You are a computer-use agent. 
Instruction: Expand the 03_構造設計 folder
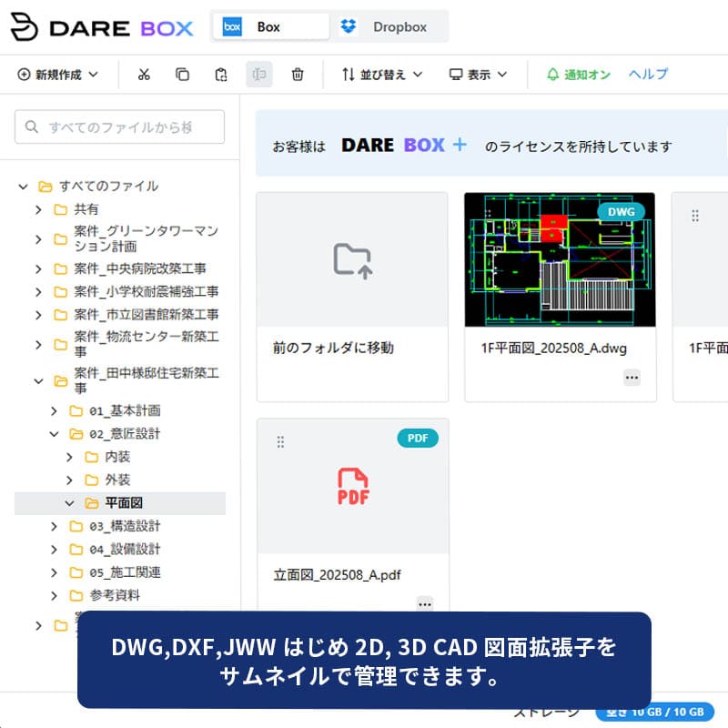(54, 526)
